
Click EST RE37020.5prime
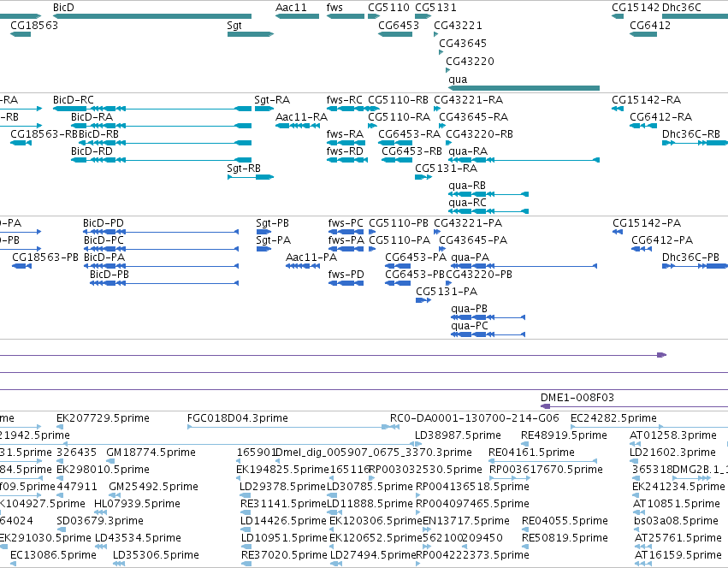(x=246, y=564)
